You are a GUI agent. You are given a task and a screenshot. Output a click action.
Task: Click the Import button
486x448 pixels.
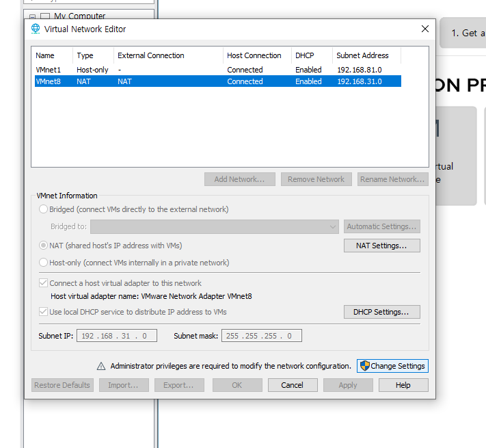pyautogui.click(x=124, y=385)
